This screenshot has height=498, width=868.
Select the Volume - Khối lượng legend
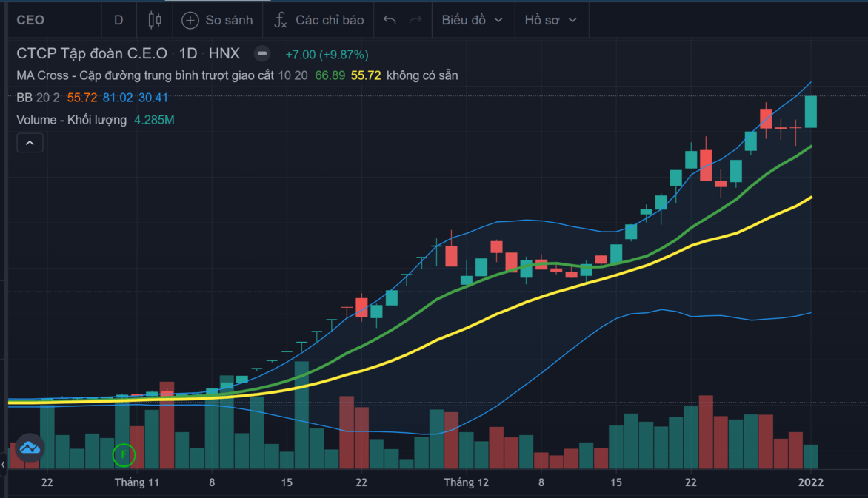click(72, 120)
